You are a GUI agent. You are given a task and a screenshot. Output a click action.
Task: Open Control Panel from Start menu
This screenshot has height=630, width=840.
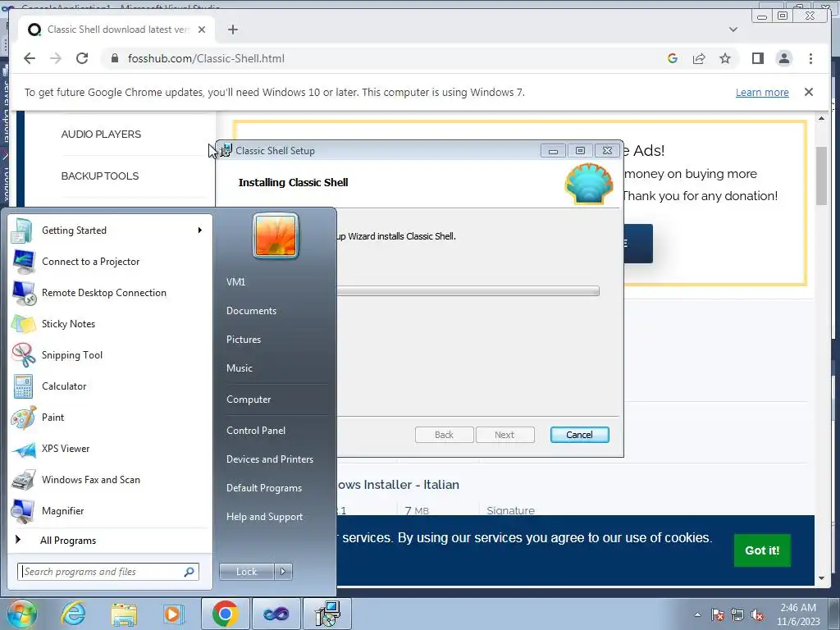point(256,431)
